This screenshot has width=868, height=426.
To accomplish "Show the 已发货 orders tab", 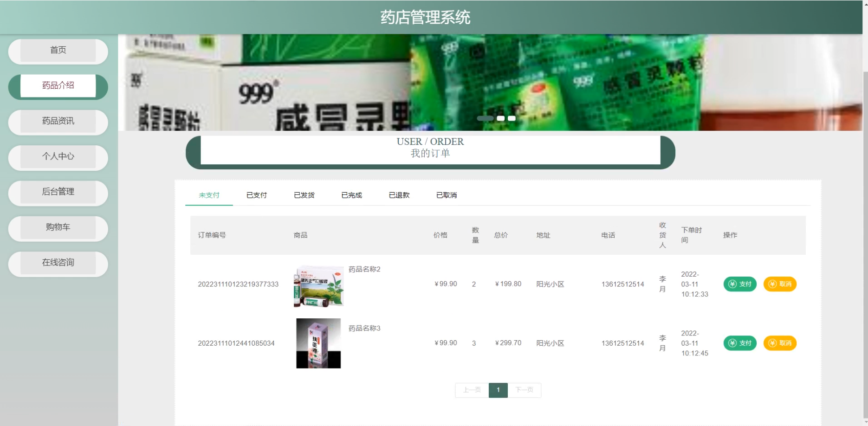I will (304, 195).
